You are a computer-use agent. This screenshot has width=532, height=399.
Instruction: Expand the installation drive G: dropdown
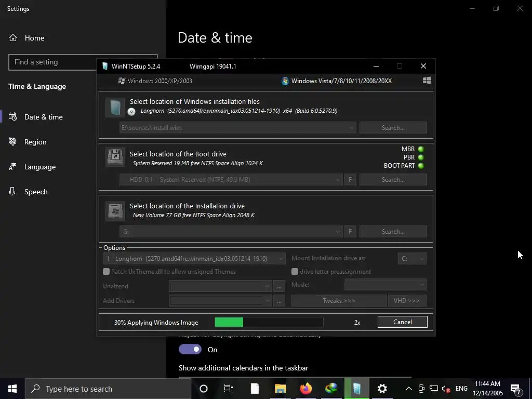pyautogui.click(x=338, y=232)
